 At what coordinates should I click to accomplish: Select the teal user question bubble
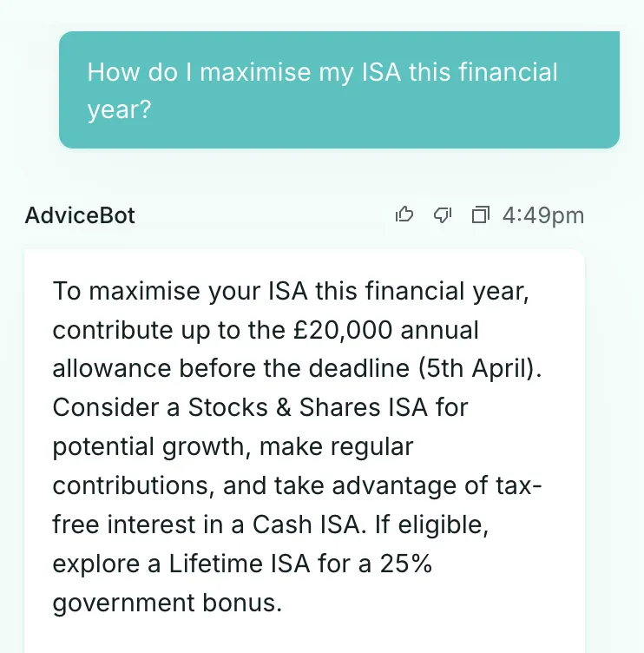point(338,90)
